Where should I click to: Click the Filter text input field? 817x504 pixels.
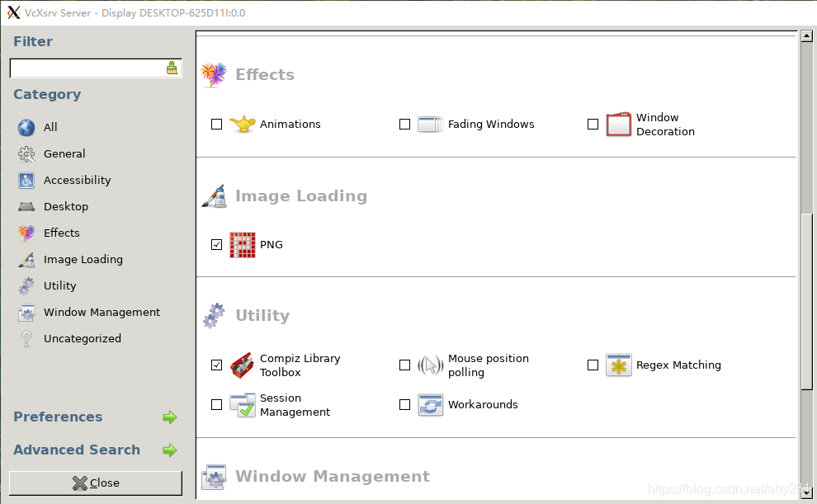click(96, 68)
